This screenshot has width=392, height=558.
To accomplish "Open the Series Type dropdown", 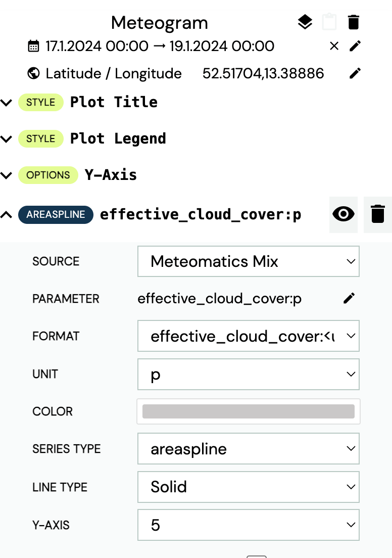I will pos(248,449).
